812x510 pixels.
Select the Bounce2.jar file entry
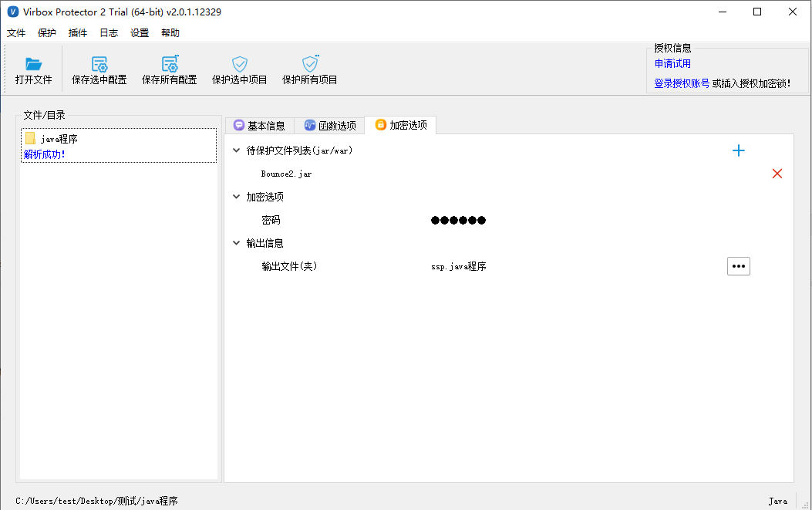(x=286, y=174)
